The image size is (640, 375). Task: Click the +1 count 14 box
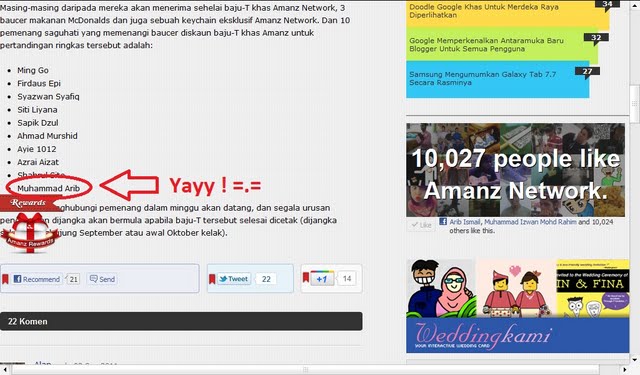347,279
